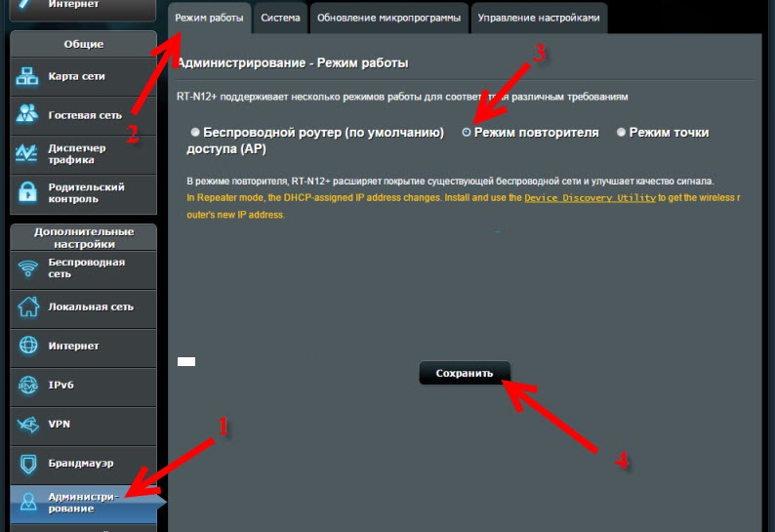The image size is (775, 532).
Task: Open Диспетчер трафика menu item
Action: pos(83,154)
